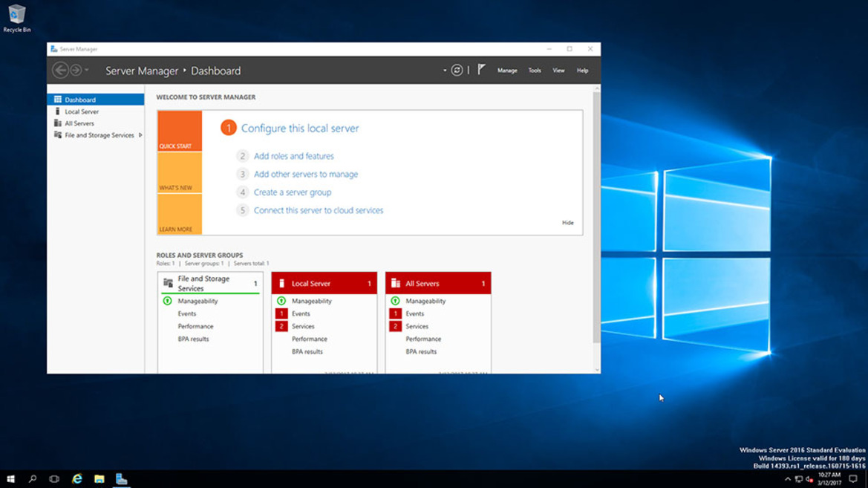Open Performance in File and Storage Services tile

pos(195,326)
